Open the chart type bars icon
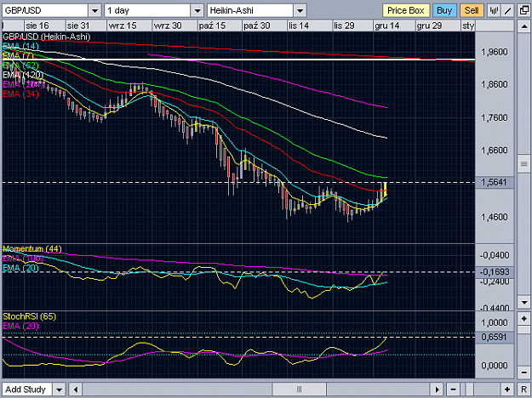 coord(494,11)
